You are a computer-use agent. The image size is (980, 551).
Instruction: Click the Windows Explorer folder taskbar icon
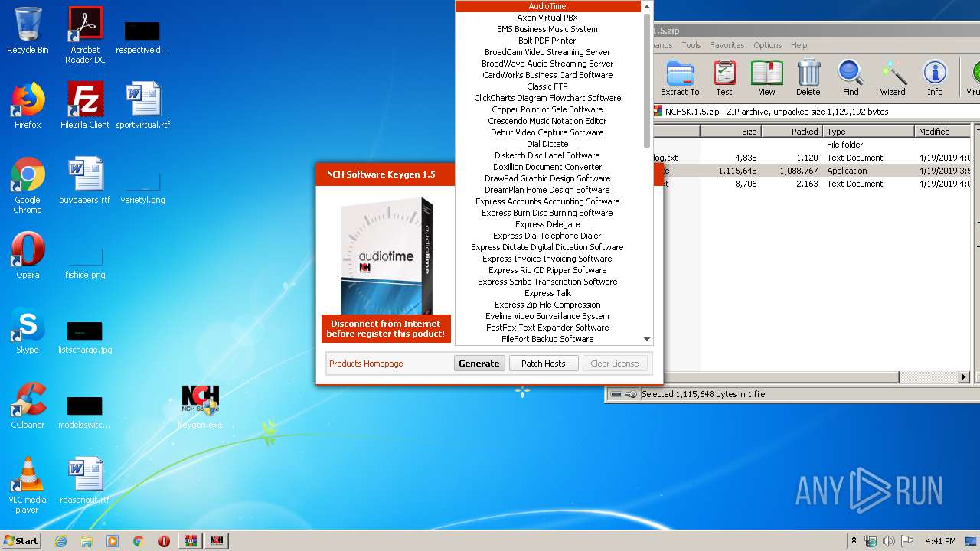pyautogui.click(x=87, y=541)
